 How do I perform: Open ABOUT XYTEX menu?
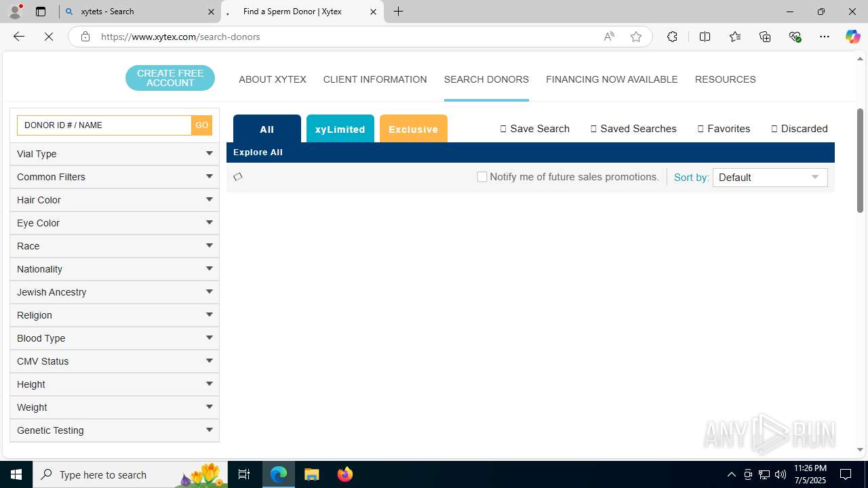tap(273, 79)
